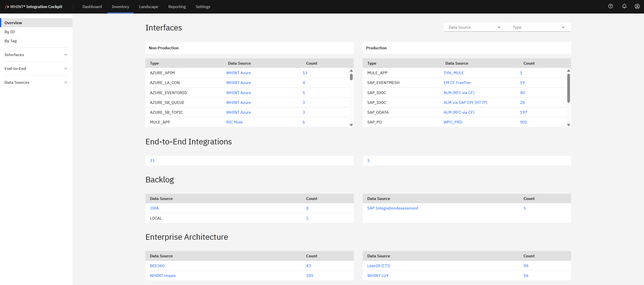Switch to the Landscape tab
The width and height of the screenshot is (644, 285).
tap(149, 7)
